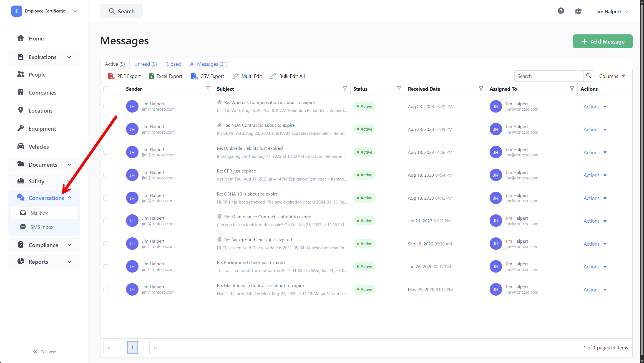The image size is (644, 363).
Task: Click the PDF Export icon
Action: 111,76
